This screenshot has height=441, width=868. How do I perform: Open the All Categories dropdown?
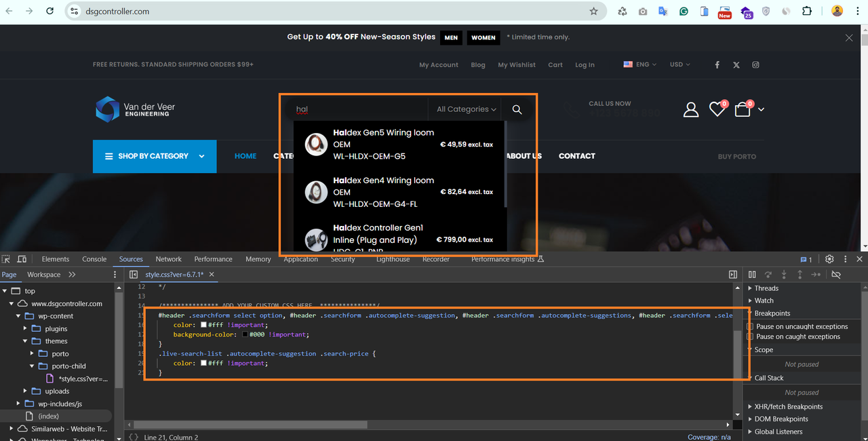pyautogui.click(x=467, y=109)
